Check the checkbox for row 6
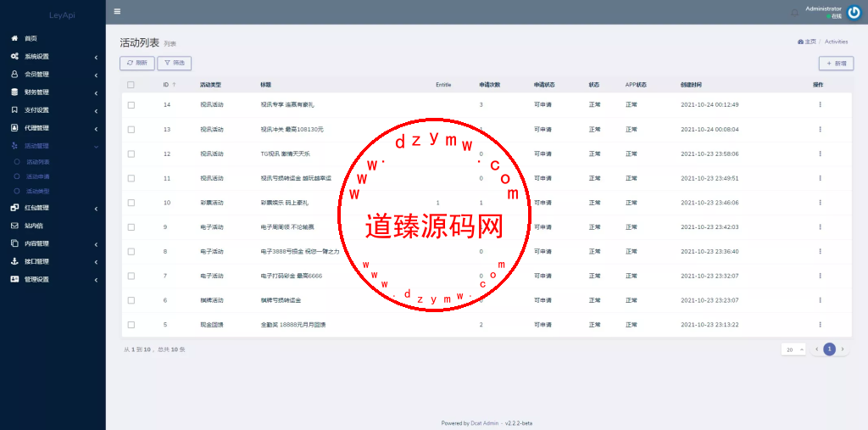Viewport: 868px width, 430px height. click(x=131, y=299)
